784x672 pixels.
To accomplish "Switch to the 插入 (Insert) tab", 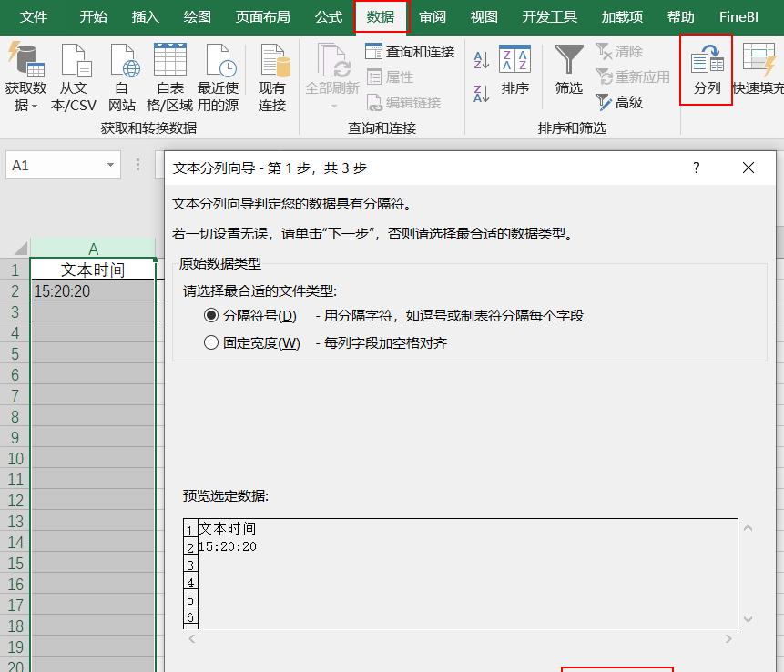I will 146,17.
